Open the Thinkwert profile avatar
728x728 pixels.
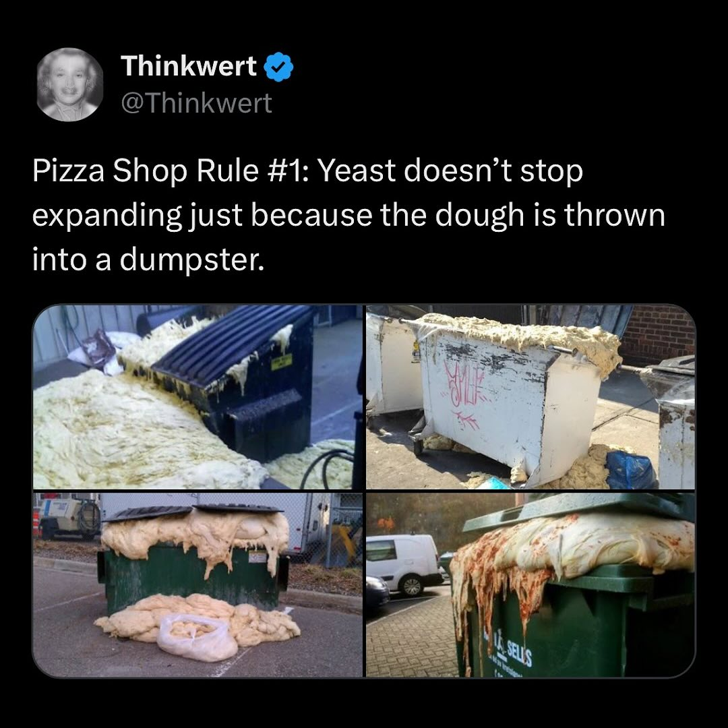pos(69,84)
